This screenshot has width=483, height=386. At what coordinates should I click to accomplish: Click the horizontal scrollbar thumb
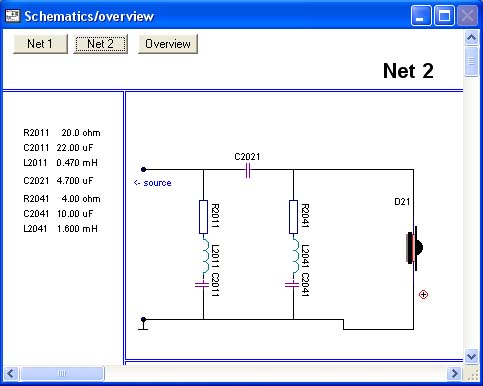tap(62, 373)
